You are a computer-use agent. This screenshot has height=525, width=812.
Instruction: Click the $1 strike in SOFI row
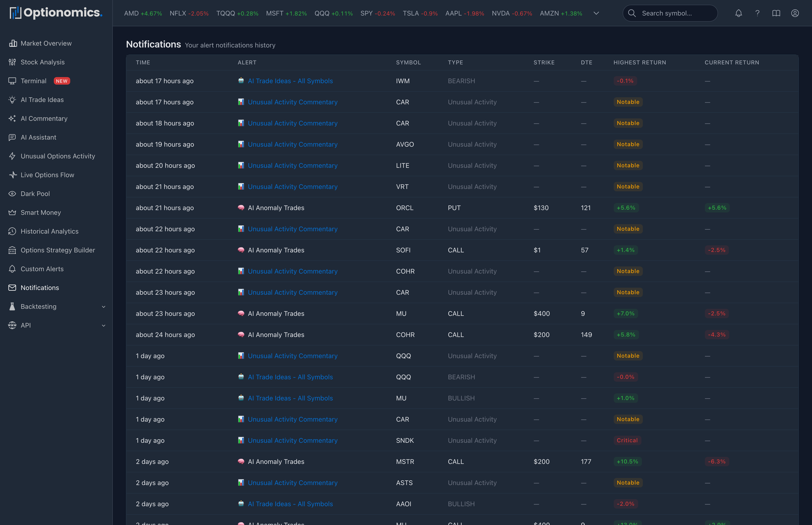(537, 250)
